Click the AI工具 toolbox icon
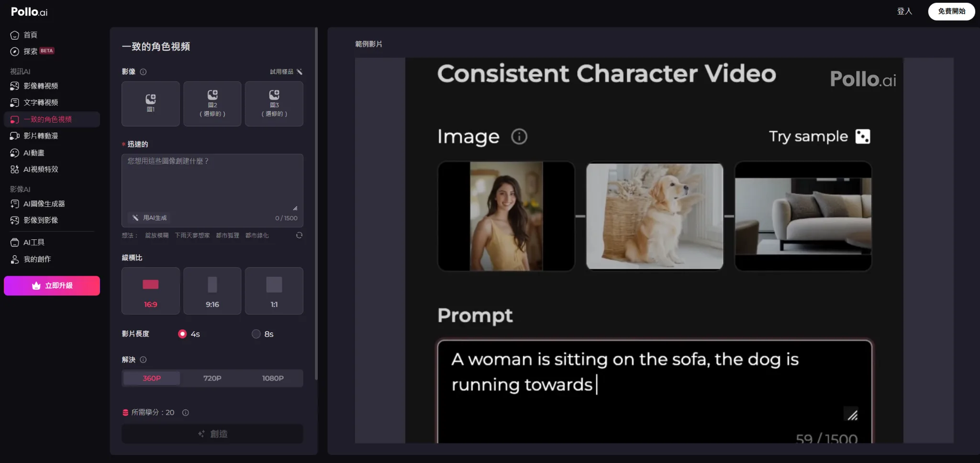Image resolution: width=980 pixels, height=463 pixels. (15, 242)
